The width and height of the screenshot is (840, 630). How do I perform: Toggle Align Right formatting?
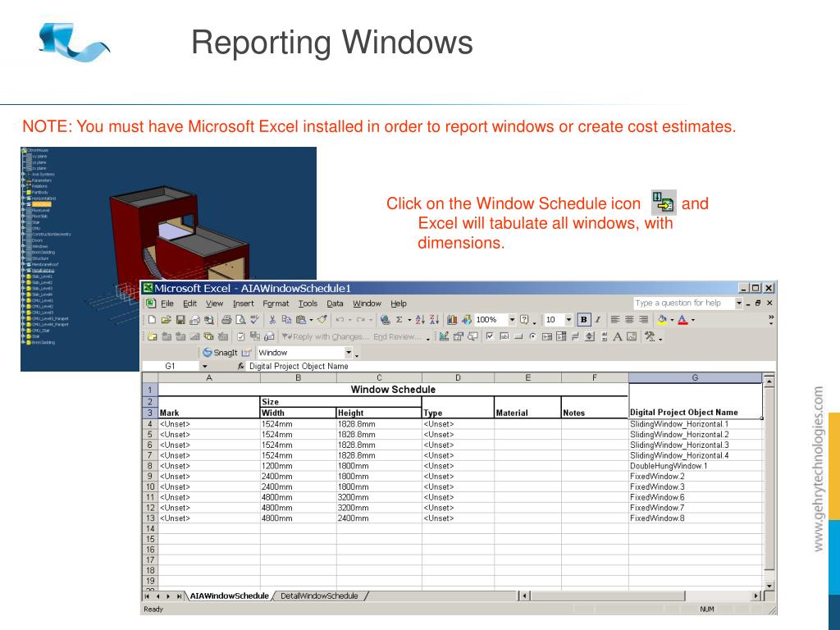tap(643, 320)
